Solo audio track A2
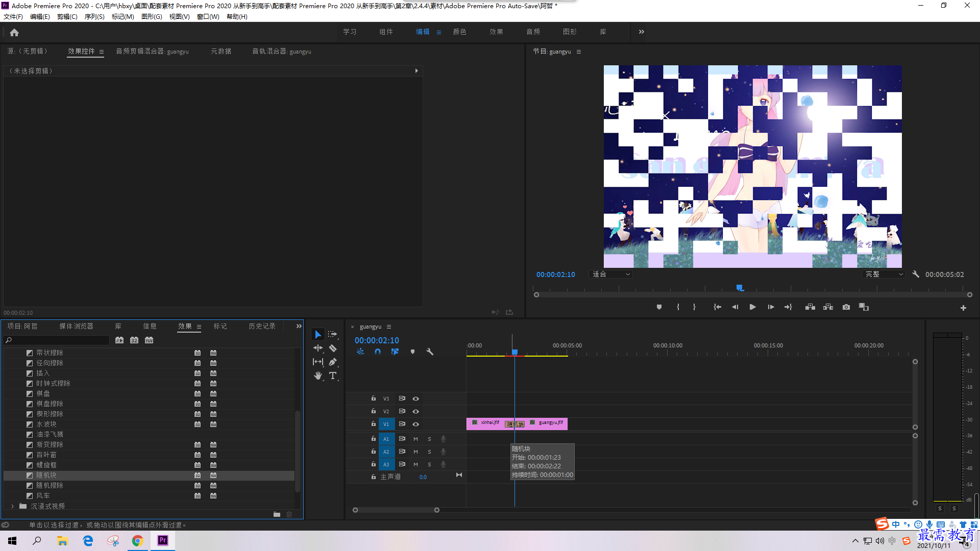980x551 pixels. tap(429, 452)
